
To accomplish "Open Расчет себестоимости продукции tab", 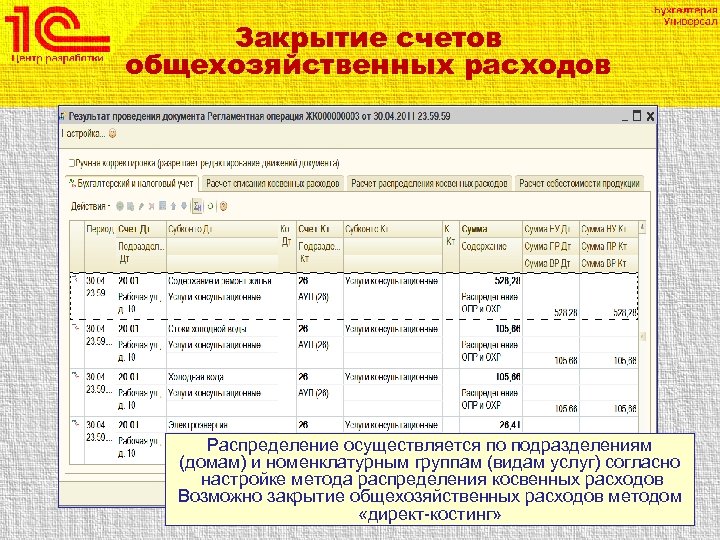I will coord(579,183).
